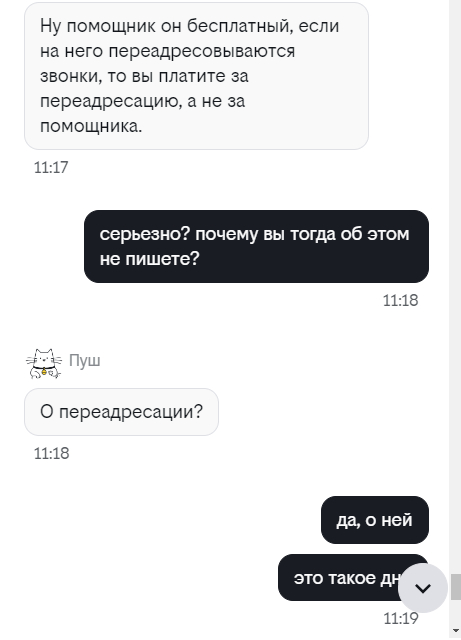The height and width of the screenshot is (640, 461).
Task: Click the word "пишете?" in the dark bubble
Action: pos(162,259)
